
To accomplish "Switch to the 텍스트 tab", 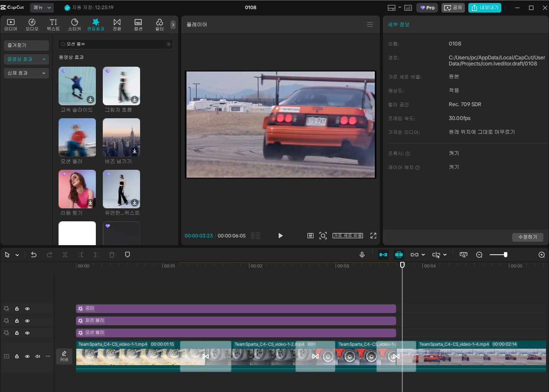I will (x=53, y=24).
